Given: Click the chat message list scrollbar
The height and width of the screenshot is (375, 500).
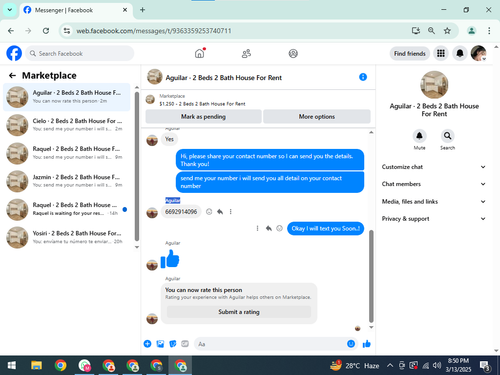Looking at the screenshot, I should pos(371,276).
